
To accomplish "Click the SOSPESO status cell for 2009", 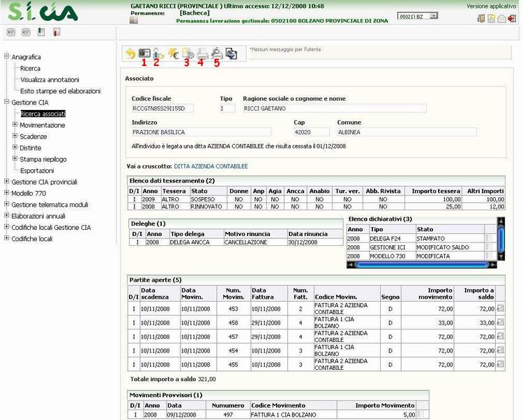I will click(208, 199).
